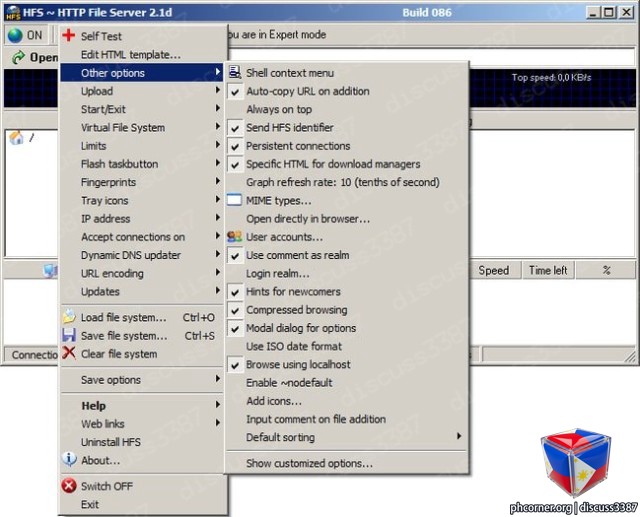Click the Speed column header
The image size is (640, 517).
(494, 270)
